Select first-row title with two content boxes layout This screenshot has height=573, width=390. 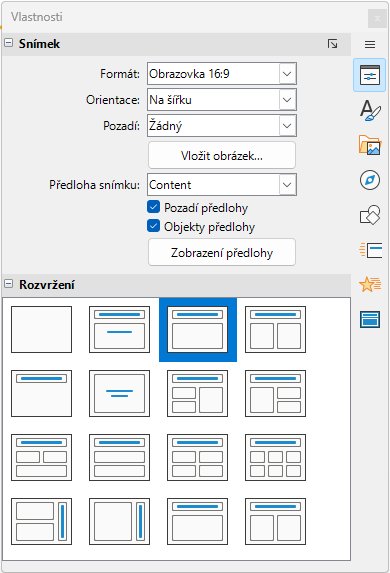[x=275, y=329]
